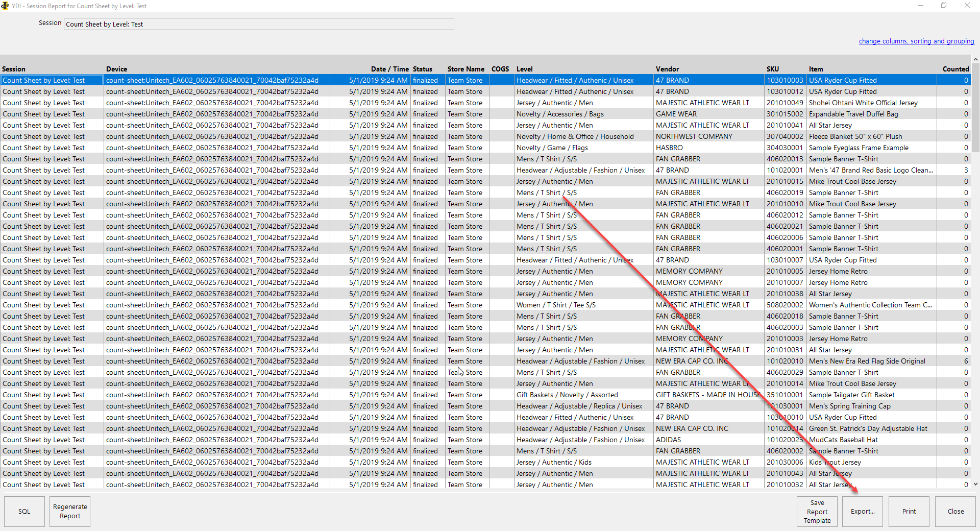
Task: Click the scrollbar down arrow
Action: [x=975, y=484]
